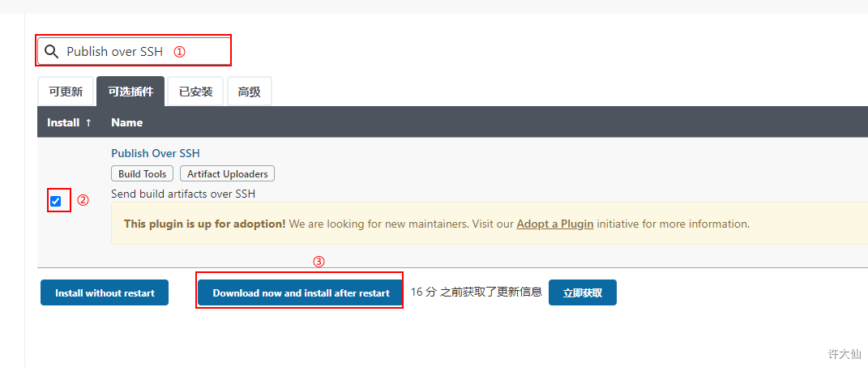The width and height of the screenshot is (868, 367).
Task: Filter by the Artifact Uploaders tag
Action: 228,173
